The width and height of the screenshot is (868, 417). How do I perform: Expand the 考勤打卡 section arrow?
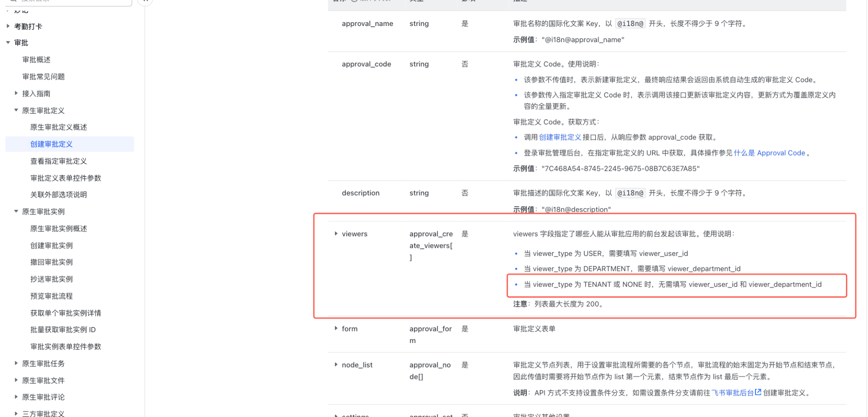tap(8, 26)
